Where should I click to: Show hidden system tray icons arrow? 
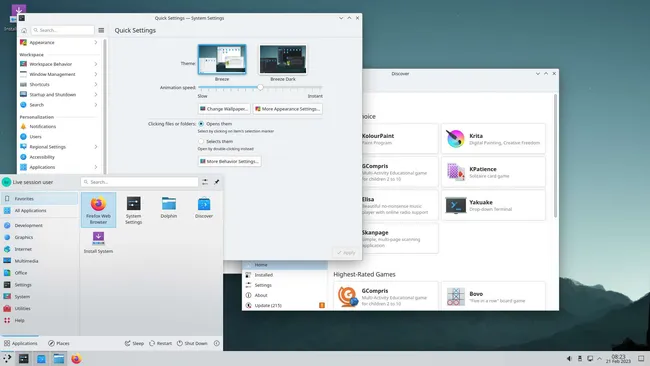pos(599,359)
